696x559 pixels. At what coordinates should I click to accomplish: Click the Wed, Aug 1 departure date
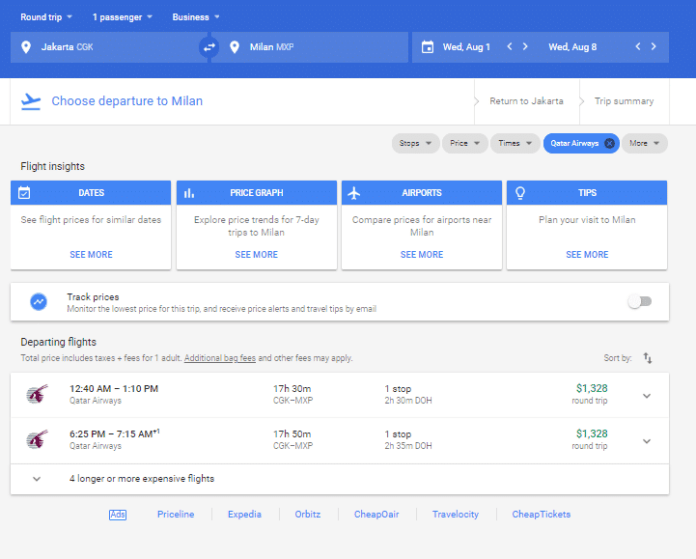tap(466, 47)
